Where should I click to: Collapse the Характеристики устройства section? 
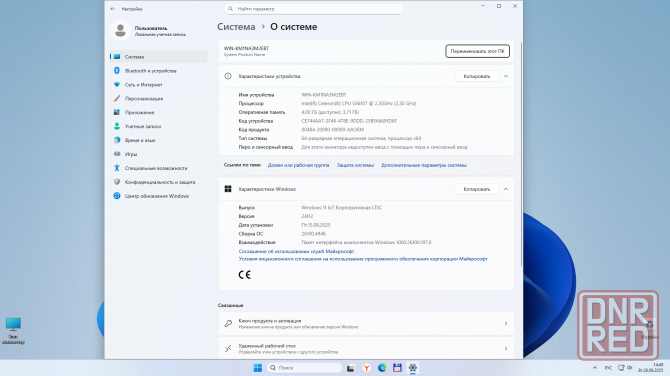pyautogui.click(x=506, y=76)
